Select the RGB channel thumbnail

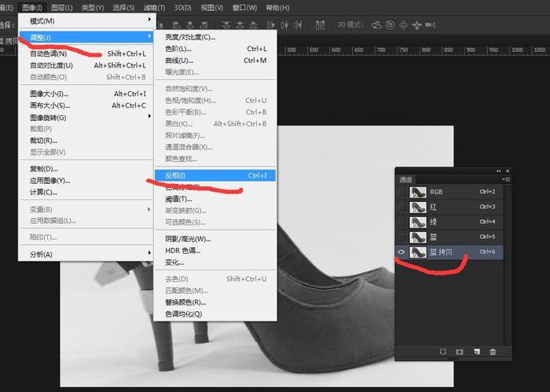418,192
